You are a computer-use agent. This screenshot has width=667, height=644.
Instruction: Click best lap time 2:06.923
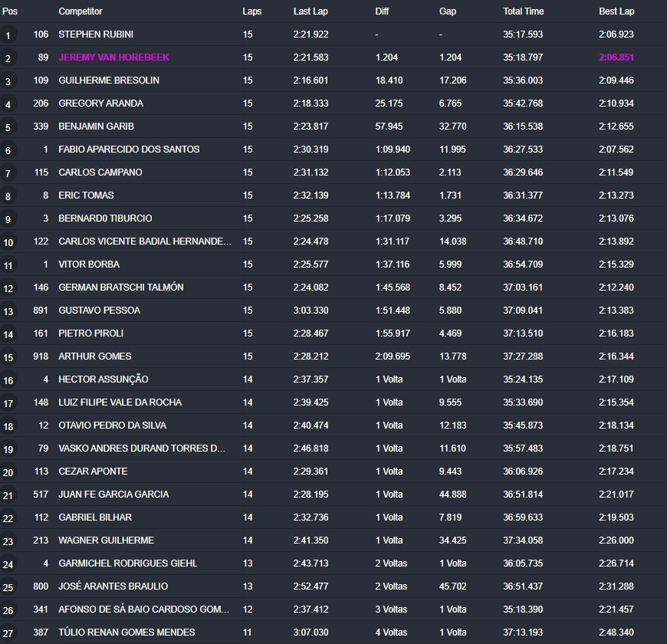click(616, 34)
